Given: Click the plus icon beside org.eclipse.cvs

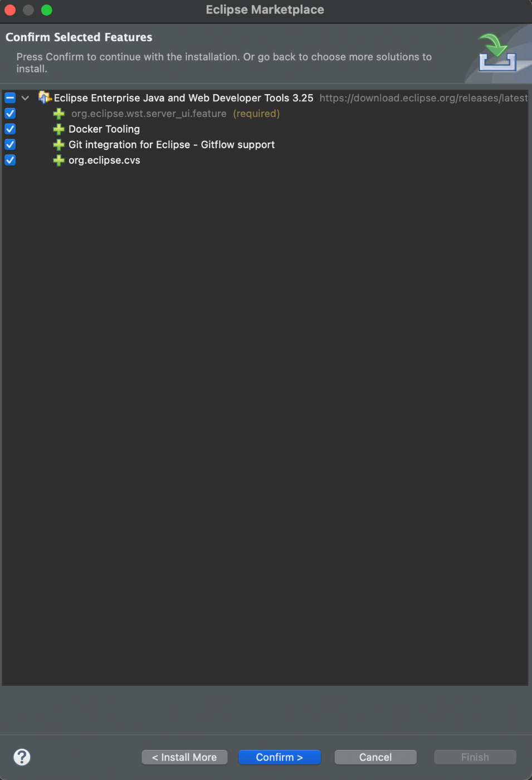Looking at the screenshot, I should coord(58,160).
